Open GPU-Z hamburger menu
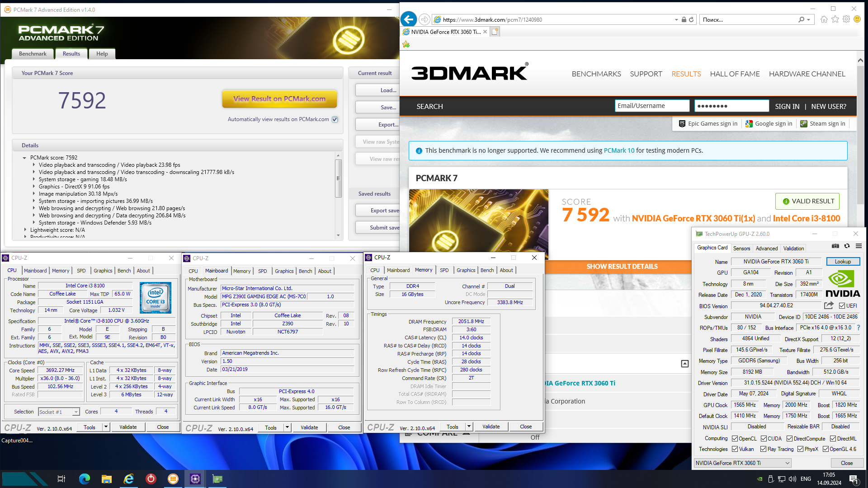The height and width of the screenshot is (488, 868). click(x=859, y=246)
